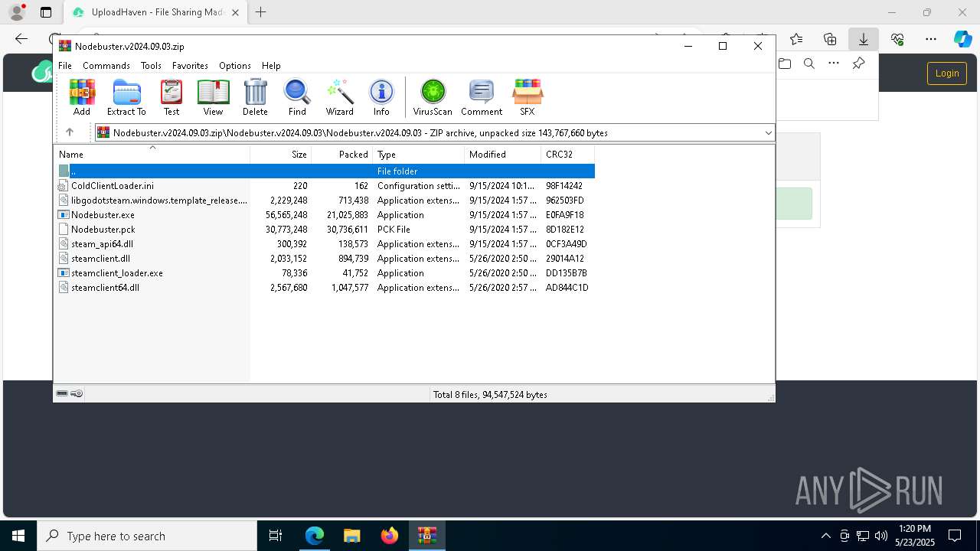The height and width of the screenshot is (551, 980).
Task: Open browser Downloads icon
Action: coord(864,39)
